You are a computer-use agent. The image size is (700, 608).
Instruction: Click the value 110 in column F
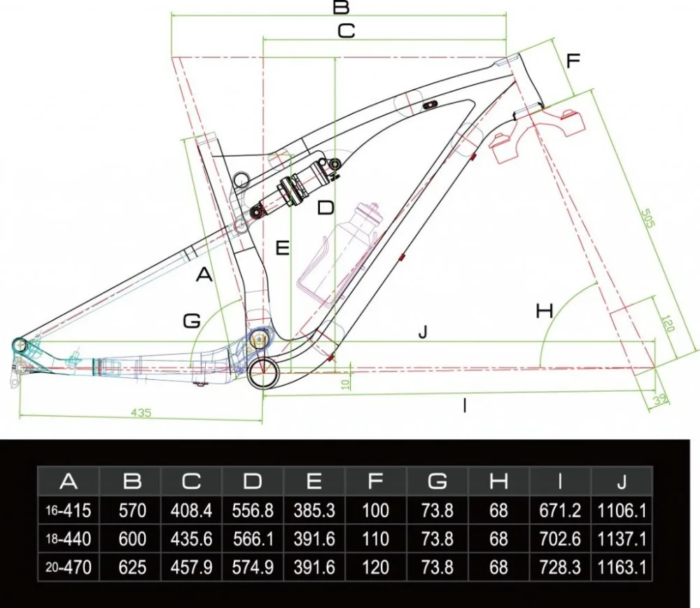click(376, 539)
